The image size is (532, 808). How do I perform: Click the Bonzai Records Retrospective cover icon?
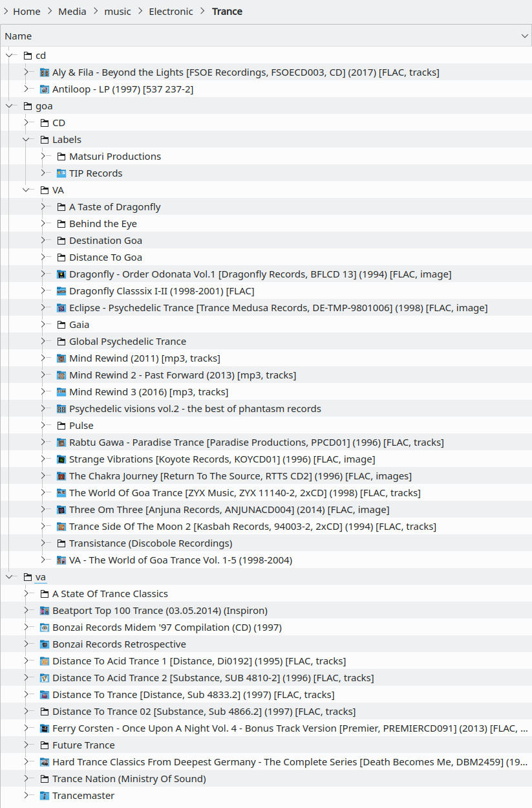(x=45, y=644)
